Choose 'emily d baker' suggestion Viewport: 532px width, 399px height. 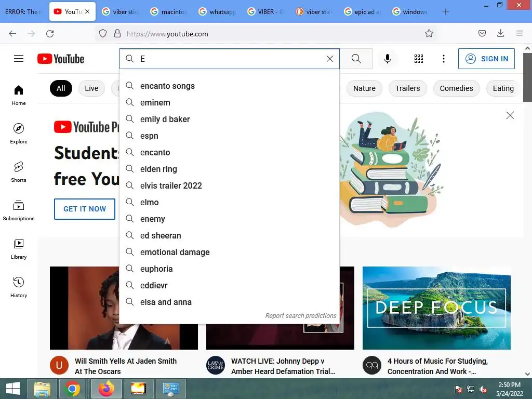point(229,119)
